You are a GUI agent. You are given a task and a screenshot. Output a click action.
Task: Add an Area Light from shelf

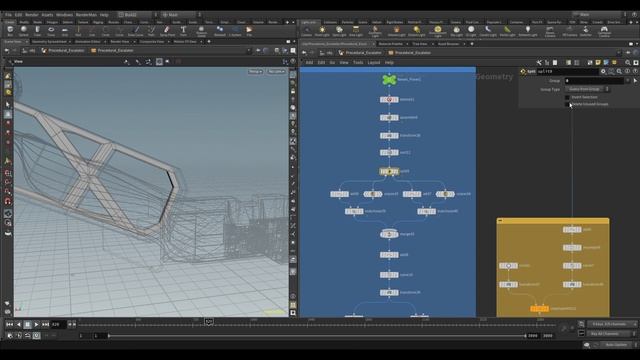(x=356, y=31)
